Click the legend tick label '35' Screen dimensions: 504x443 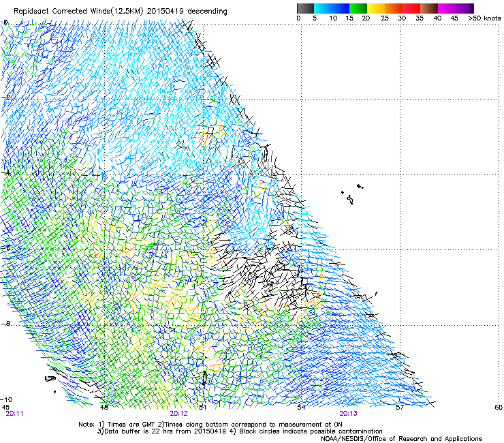pos(420,18)
